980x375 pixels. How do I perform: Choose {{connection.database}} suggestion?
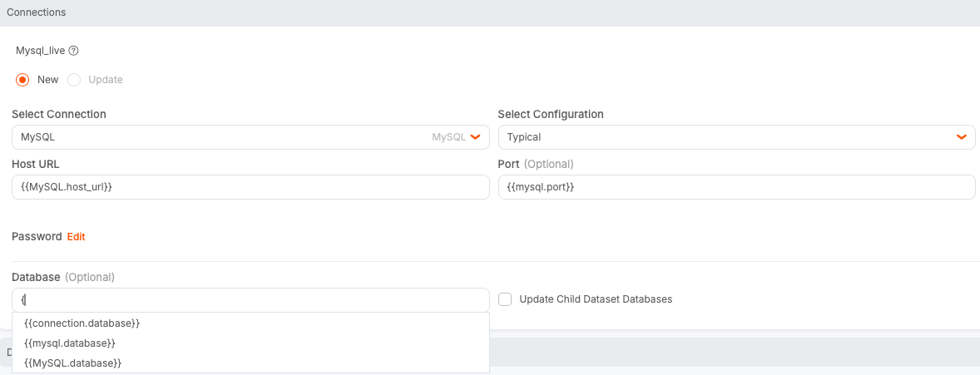250,323
